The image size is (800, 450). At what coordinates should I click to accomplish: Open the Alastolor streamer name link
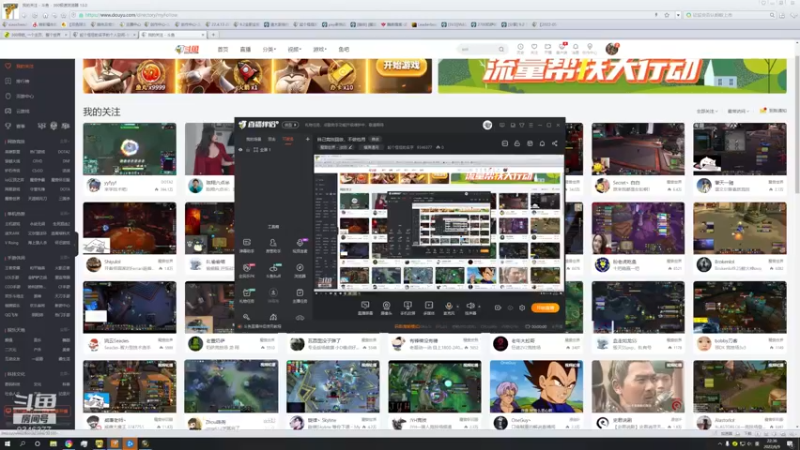pyautogui.click(x=725, y=420)
